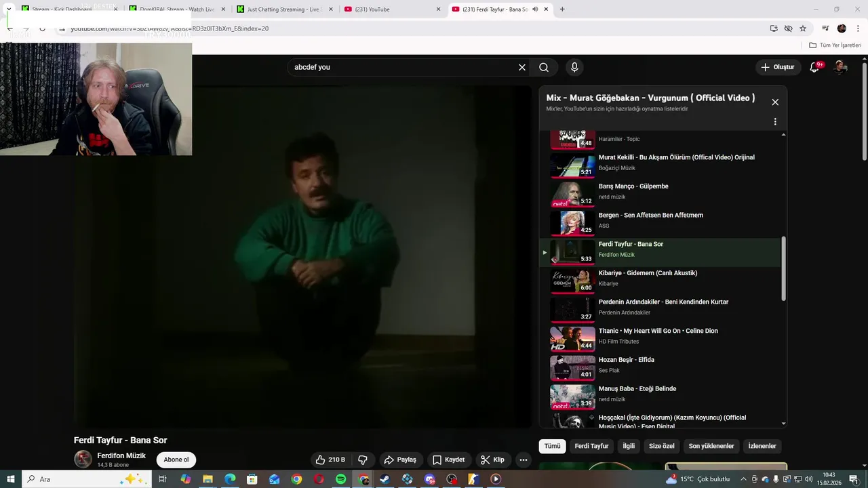
Task: Dislike the video with the thumbs-down button
Action: pyautogui.click(x=363, y=460)
